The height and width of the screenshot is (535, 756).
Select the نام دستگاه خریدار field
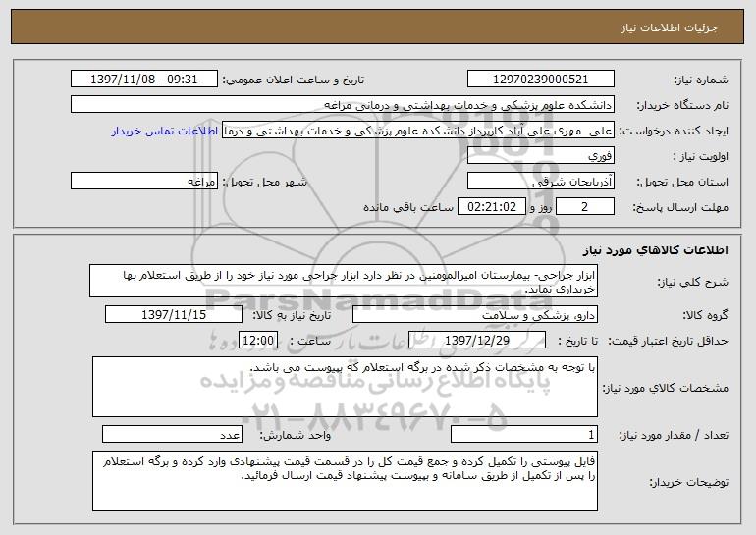tap(343, 105)
